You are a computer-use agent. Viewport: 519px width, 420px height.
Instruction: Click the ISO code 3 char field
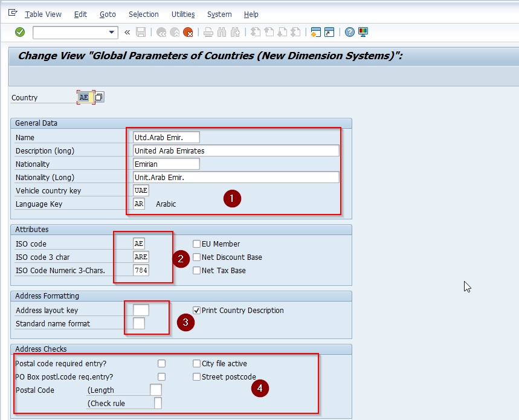pyautogui.click(x=141, y=257)
